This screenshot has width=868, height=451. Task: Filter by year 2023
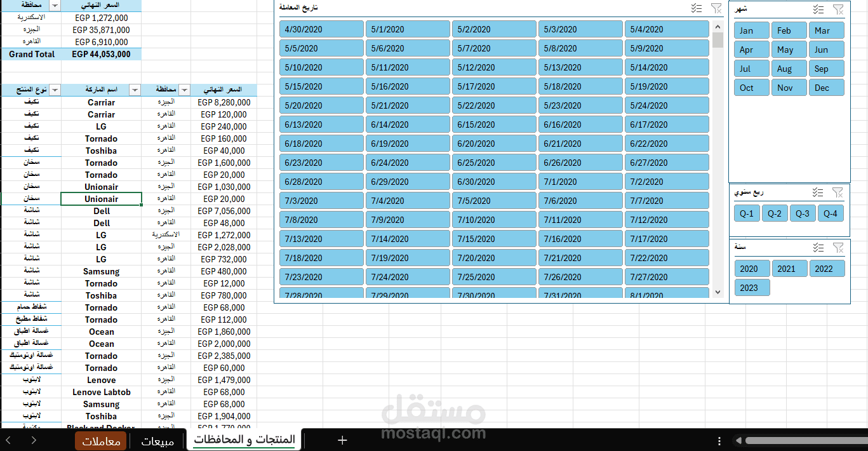pos(752,288)
